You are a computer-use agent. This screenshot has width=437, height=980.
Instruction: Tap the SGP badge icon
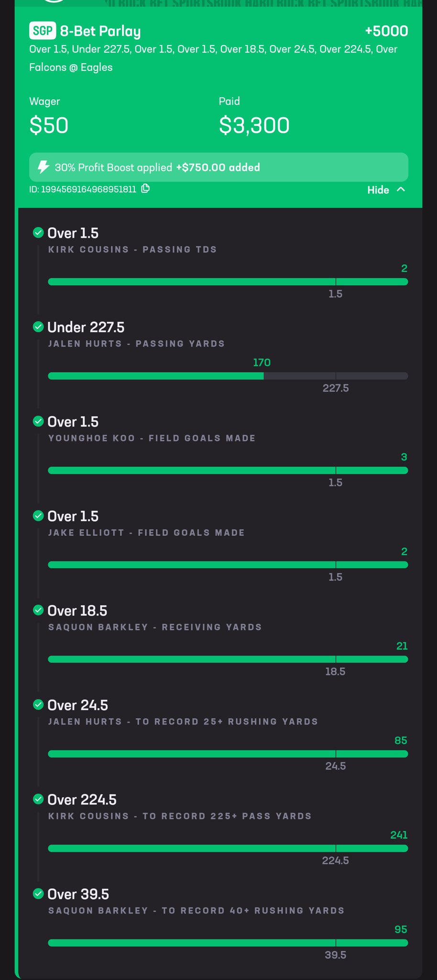(x=43, y=31)
